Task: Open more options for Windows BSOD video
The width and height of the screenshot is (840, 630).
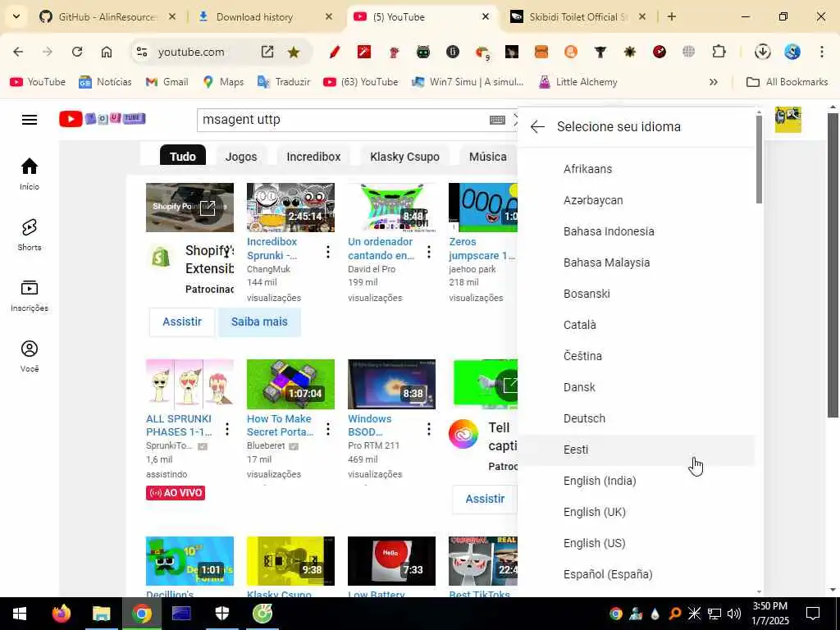Action: pyautogui.click(x=428, y=429)
